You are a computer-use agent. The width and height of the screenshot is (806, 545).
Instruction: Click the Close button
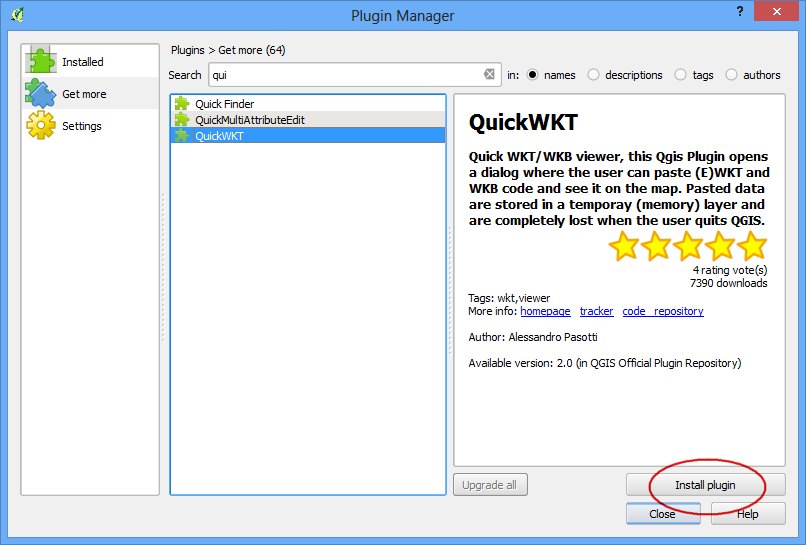[x=663, y=514]
